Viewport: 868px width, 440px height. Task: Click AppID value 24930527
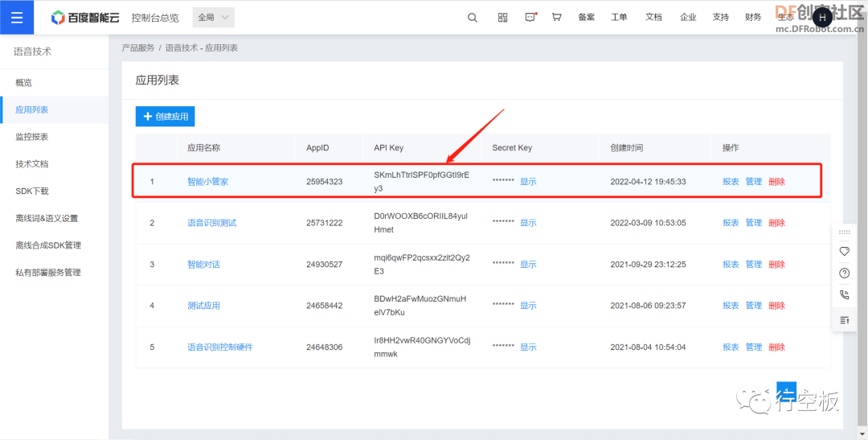325,265
